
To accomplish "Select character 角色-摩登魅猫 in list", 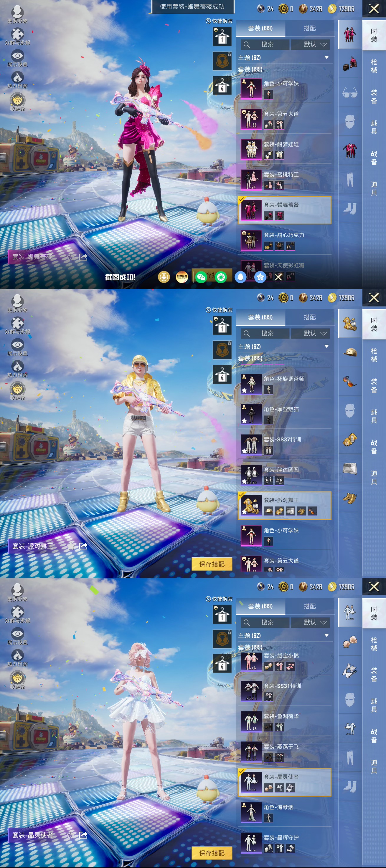I will pos(285,415).
